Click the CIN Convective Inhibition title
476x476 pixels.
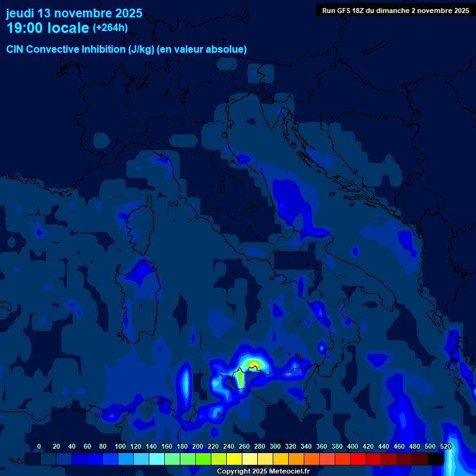pos(126,49)
